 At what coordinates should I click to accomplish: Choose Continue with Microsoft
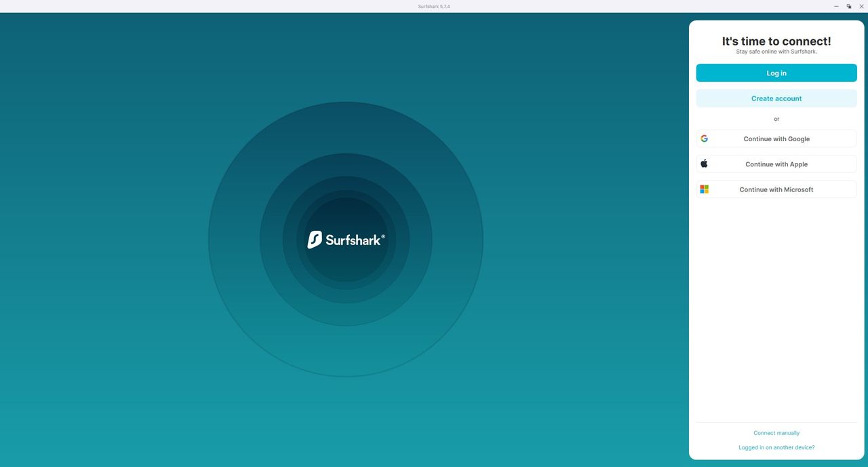(x=776, y=189)
